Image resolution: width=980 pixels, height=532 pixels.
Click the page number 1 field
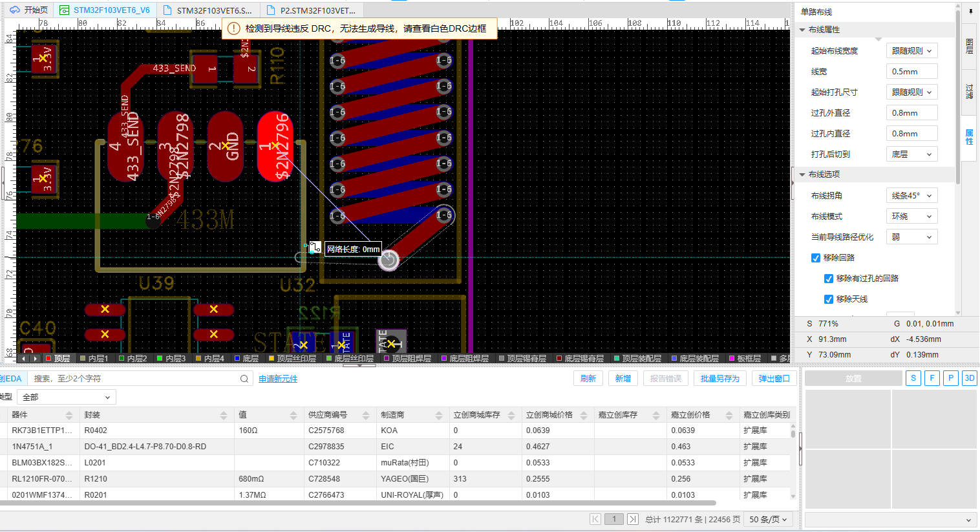(x=614, y=519)
